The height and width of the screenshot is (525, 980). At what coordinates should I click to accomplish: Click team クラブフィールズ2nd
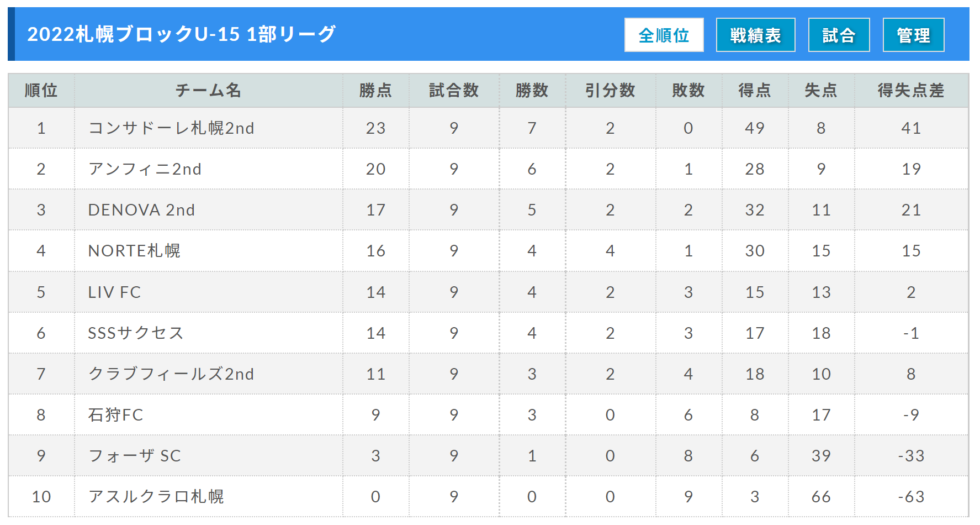171,374
